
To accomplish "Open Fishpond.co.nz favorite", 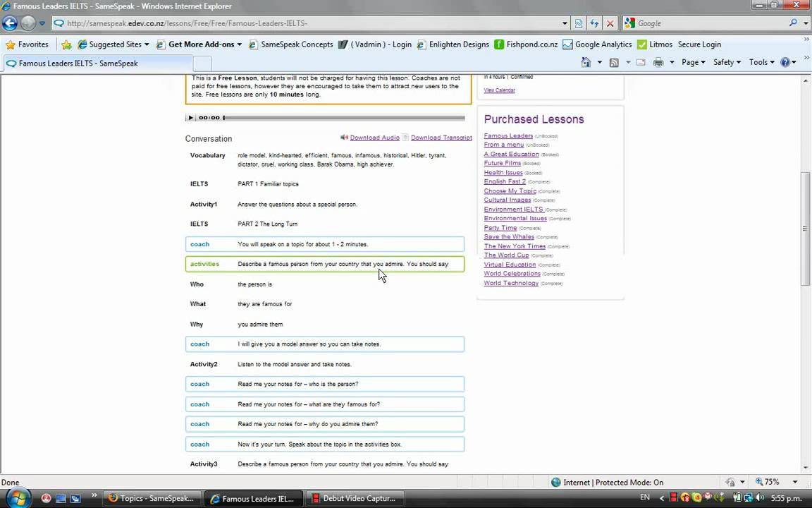I will tap(526, 44).
